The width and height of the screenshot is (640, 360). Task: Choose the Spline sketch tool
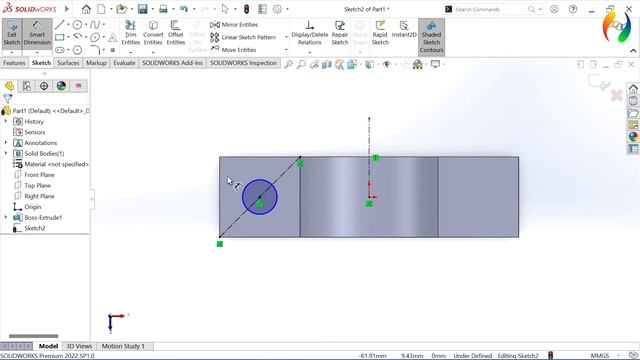click(95, 24)
